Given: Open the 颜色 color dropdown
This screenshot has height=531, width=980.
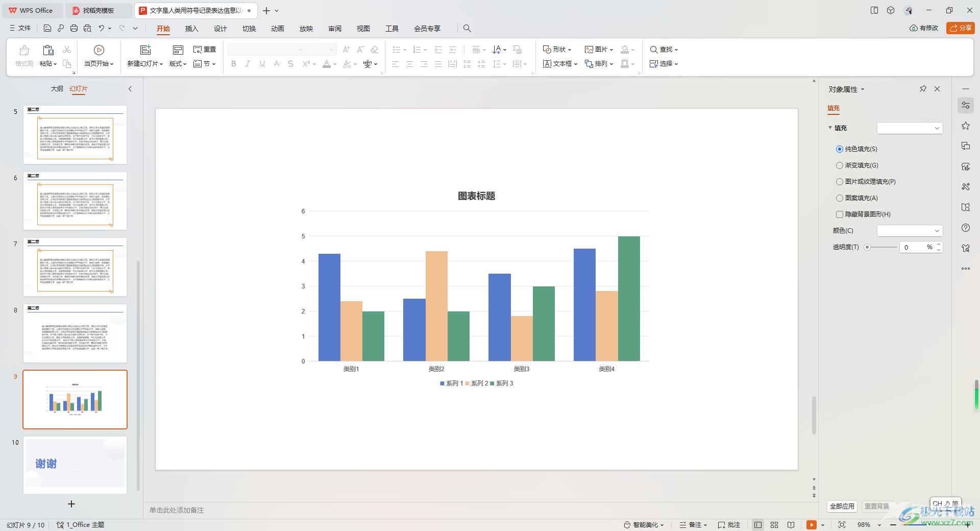Looking at the screenshot, I should click(910, 231).
